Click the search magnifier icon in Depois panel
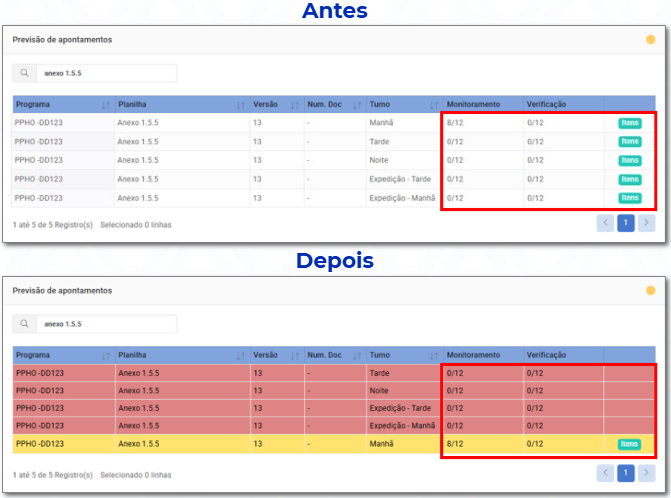This screenshot has width=671, height=498. point(24,323)
